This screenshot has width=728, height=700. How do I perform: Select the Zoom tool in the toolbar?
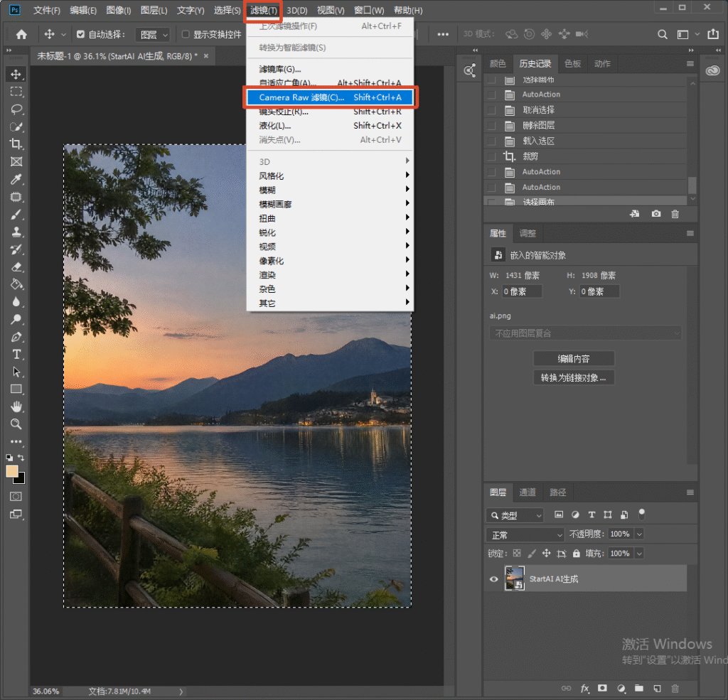pos(16,424)
